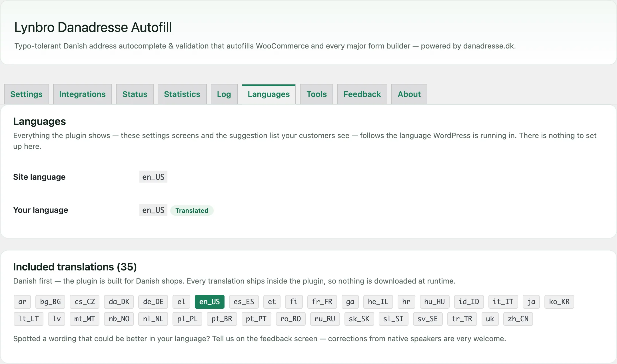The width and height of the screenshot is (617, 364).
Task: View the Statistics tab
Action: click(x=182, y=94)
